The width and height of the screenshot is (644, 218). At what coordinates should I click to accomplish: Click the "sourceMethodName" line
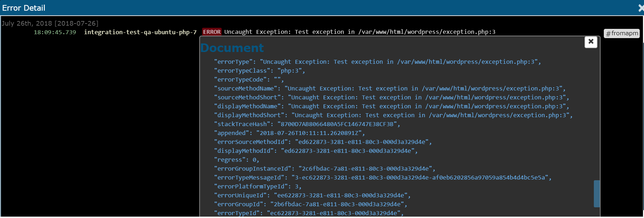point(390,89)
